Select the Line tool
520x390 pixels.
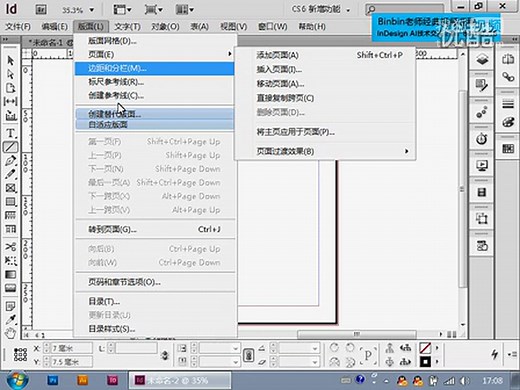pyautogui.click(x=11, y=147)
